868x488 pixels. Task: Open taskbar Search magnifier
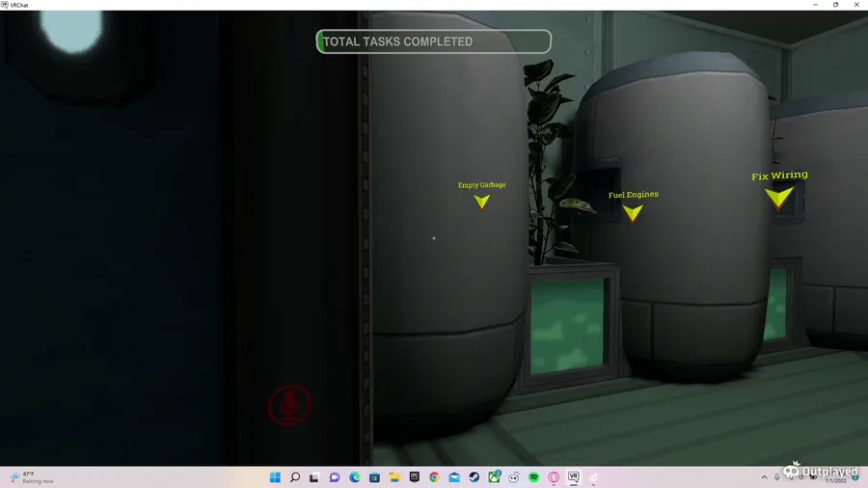pyautogui.click(x=295, y=477)
